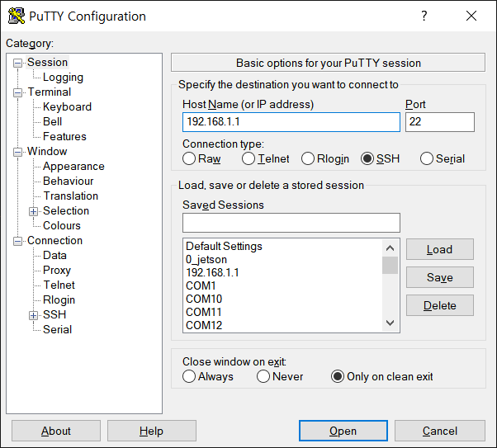
Task: Click the session list scroll down arrow
Action: (390, 323)
